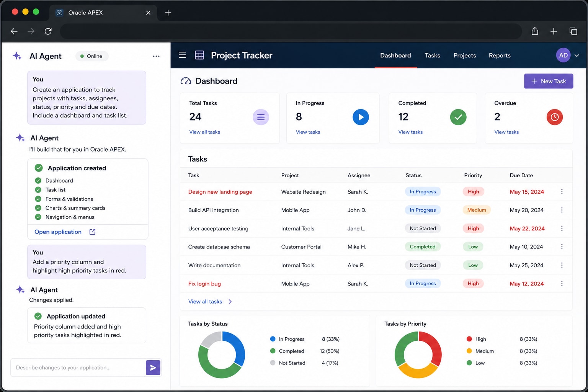Screen dimensions: 588x392
Task: Click the New Task button
Action: point(549,81)
